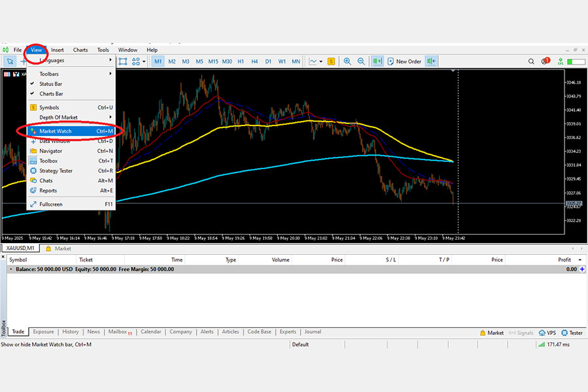Image resolution: width=588 pixels, height=392 pixels.
Task: Click the MetaTrader application icon beside File
Action: point(6,50)
